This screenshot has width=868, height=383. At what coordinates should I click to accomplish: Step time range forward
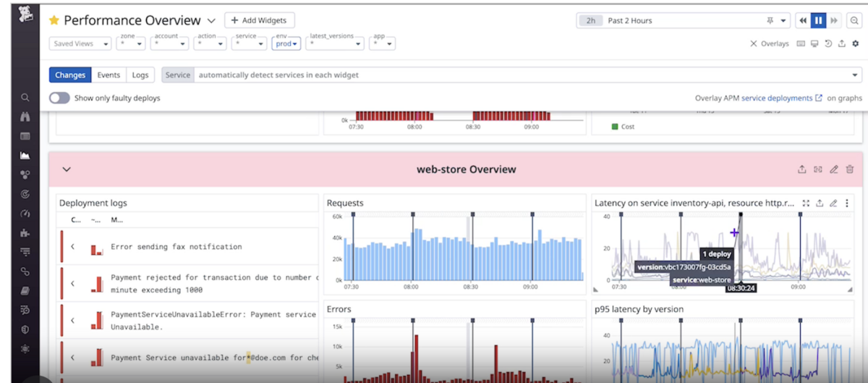tap(834, 21)
